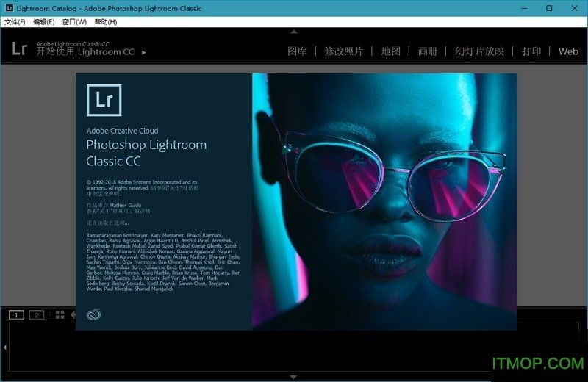588x382 pixels.
Task: Expand the 开始使用 Lightroom CC arrow
Action: tap(144, 52)
